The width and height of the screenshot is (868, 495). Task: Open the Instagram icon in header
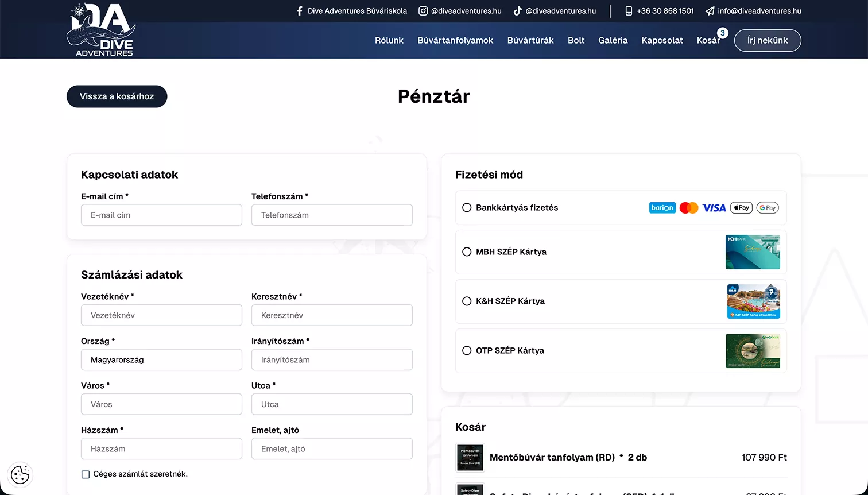click(x=423, y=11)
